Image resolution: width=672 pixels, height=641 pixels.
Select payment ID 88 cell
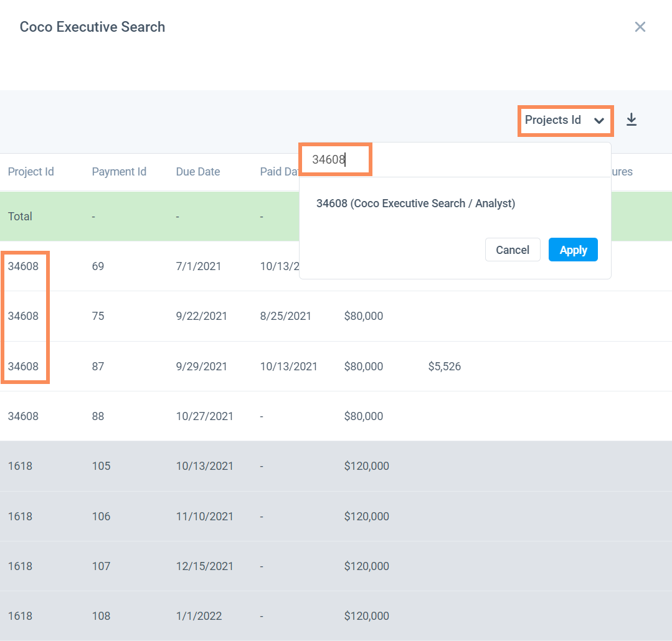(x=98, y=416)
